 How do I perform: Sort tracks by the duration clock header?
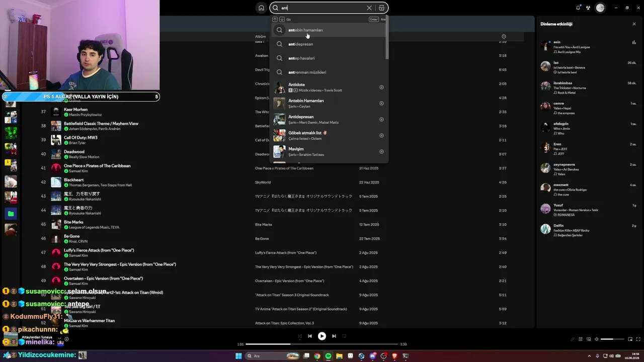pos(504,37)
